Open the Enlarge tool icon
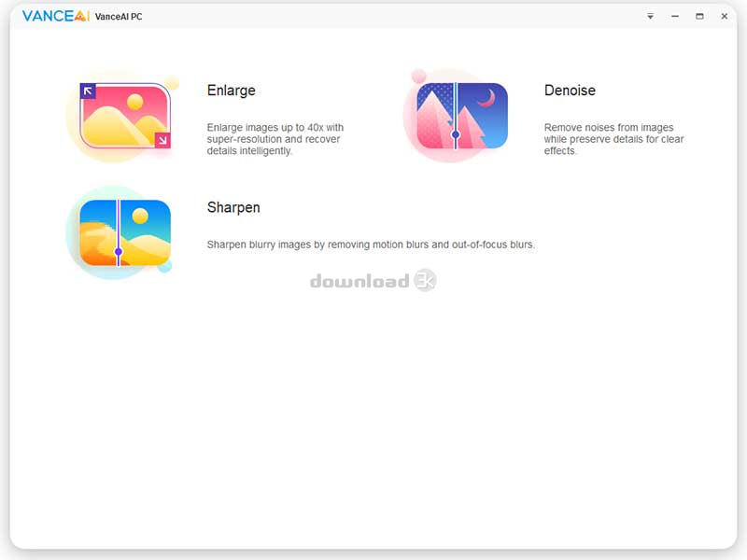747x560 pixels. tap(123, 116)
